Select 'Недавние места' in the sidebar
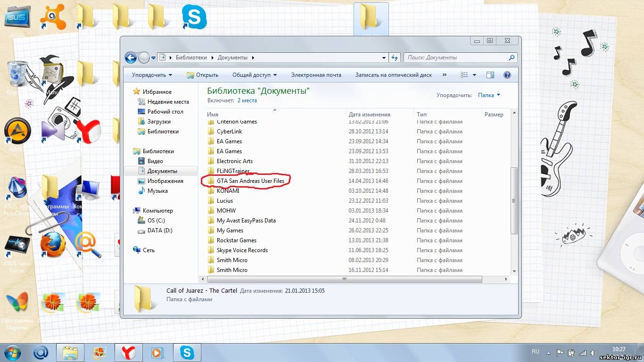 click(163, 102)
